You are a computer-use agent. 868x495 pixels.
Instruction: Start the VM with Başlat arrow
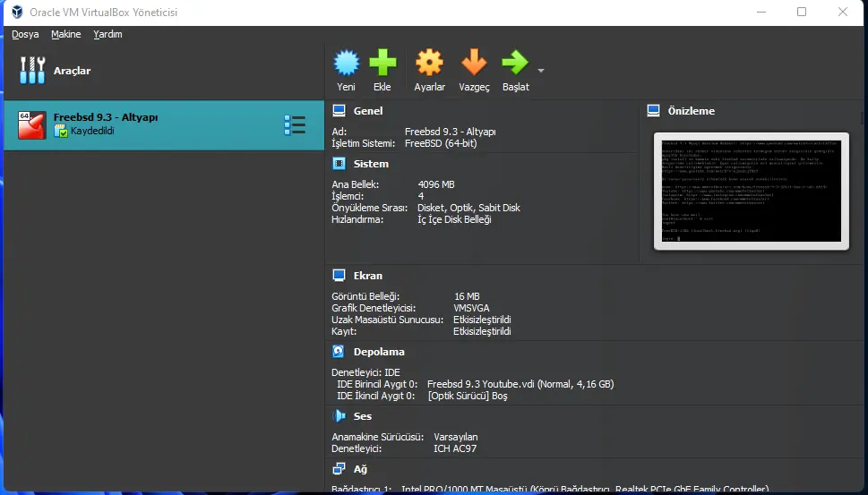point(515,63)
